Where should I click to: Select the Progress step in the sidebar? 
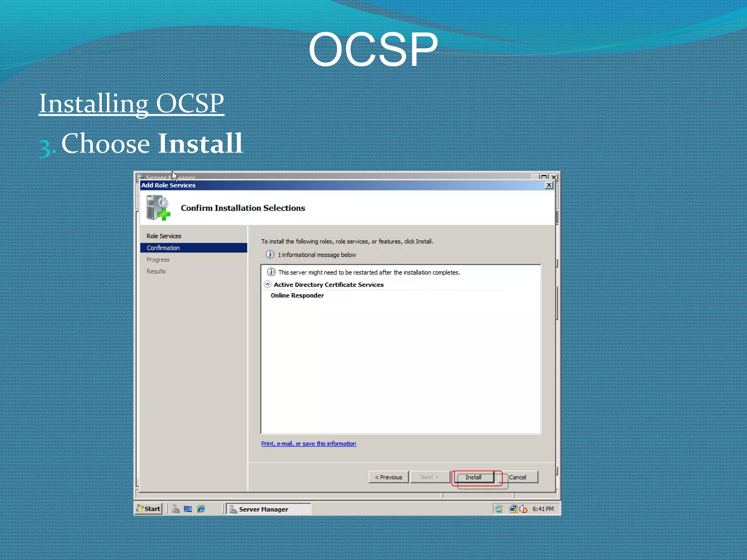[158, 260]
